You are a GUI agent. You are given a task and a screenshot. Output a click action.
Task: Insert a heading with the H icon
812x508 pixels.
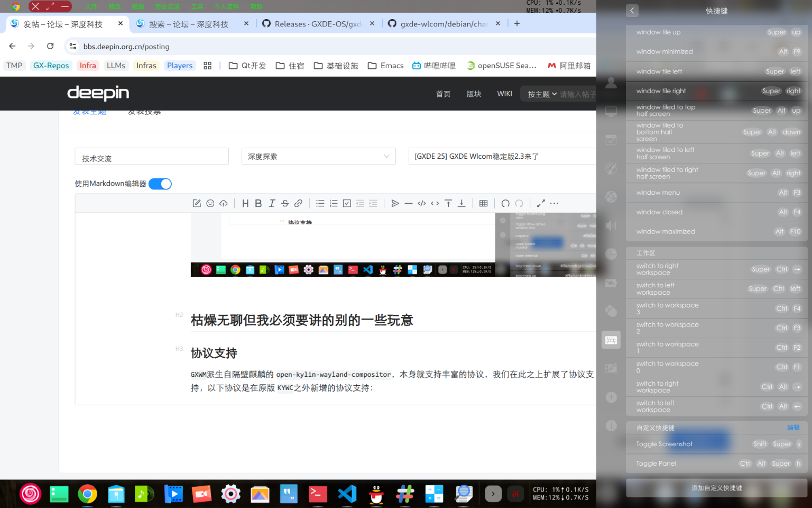click(x=245, y=203)
